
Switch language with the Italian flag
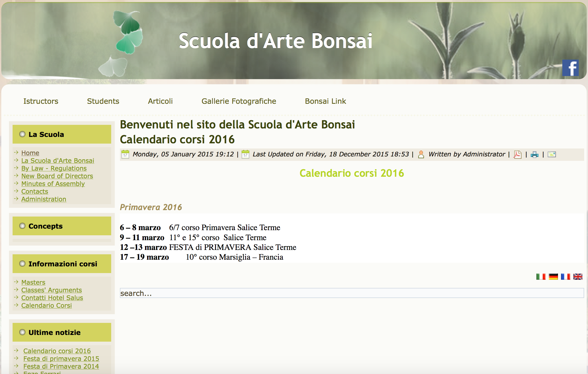(x=541, y=277)
